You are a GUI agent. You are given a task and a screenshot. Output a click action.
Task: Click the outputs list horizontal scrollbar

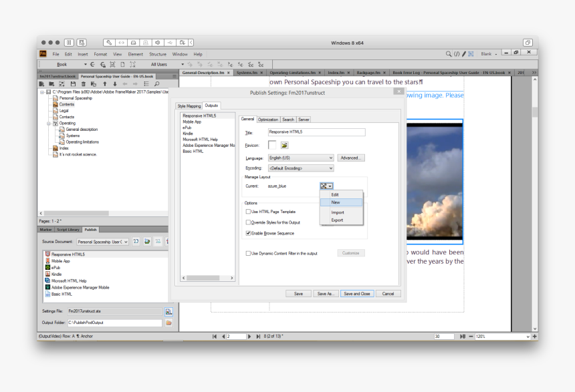[203, 278]
